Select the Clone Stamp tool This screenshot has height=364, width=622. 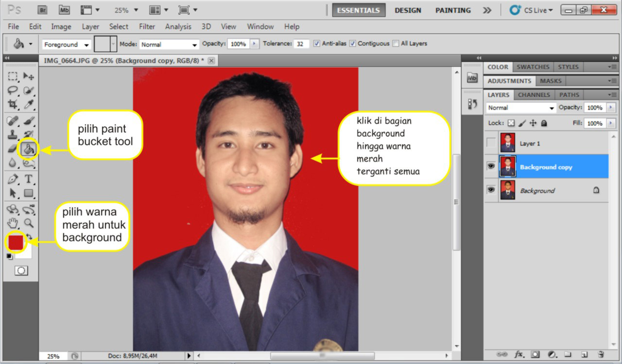click(13, 134)
